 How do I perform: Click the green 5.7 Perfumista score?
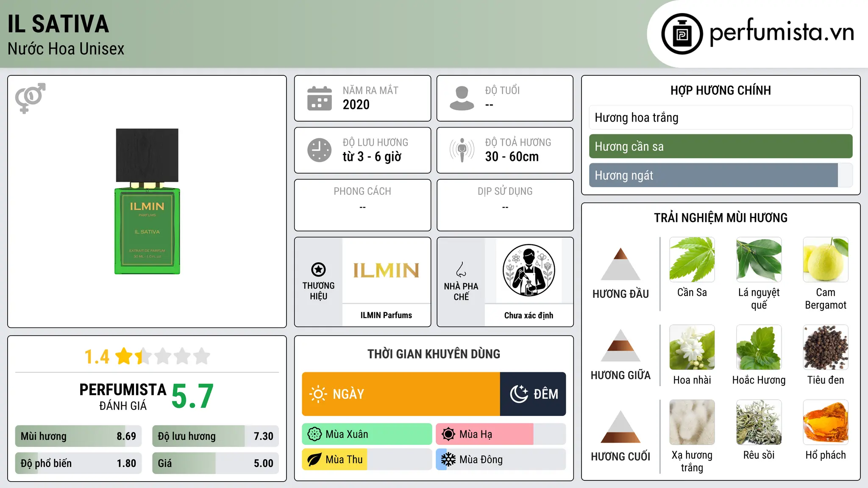(192, 396)
